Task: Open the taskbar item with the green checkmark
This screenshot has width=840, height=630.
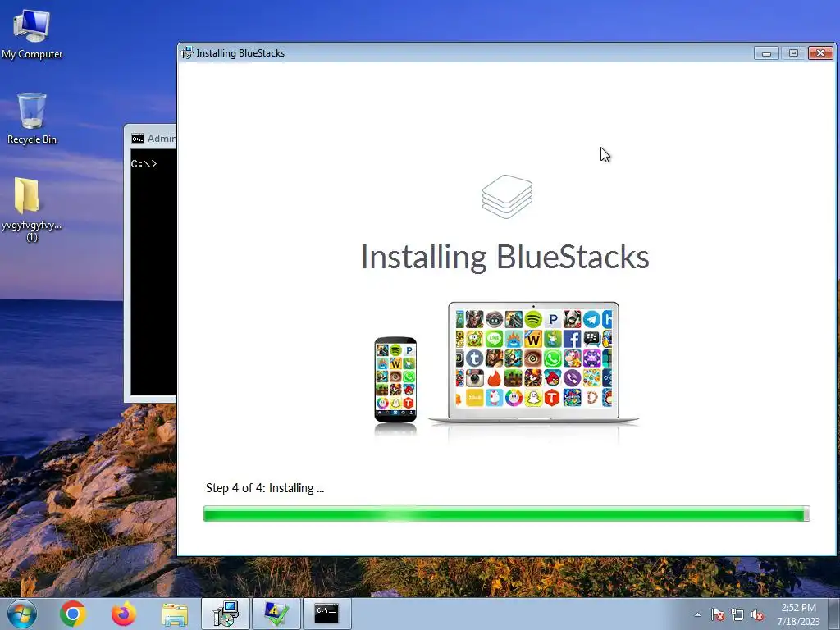Action: pos(276,614)
